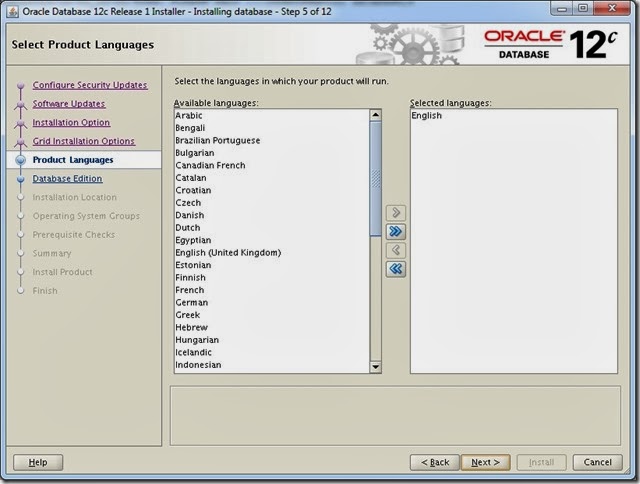Click the Help button
Viewport: 640px width, 484px height.
[x=38, y=462]
